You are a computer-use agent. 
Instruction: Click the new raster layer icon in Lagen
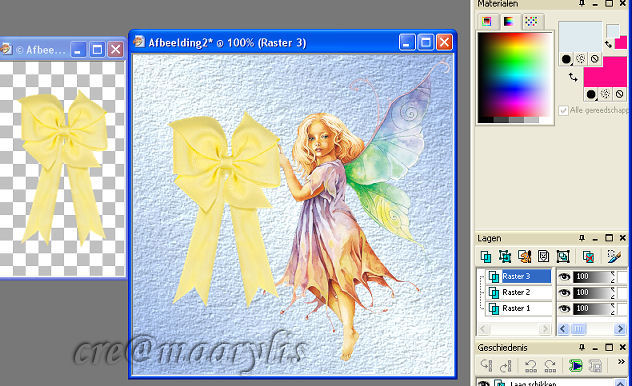pyautogui.click(x=486, y=256)
